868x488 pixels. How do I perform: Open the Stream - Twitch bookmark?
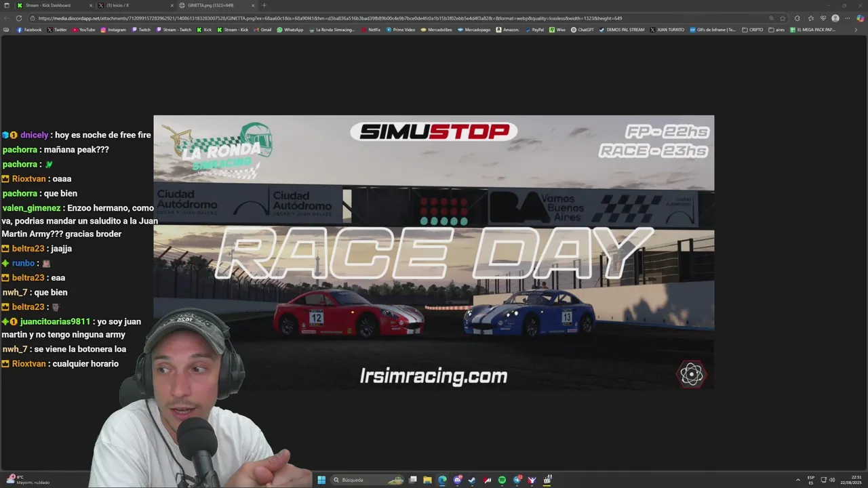[x=174, y=30]
